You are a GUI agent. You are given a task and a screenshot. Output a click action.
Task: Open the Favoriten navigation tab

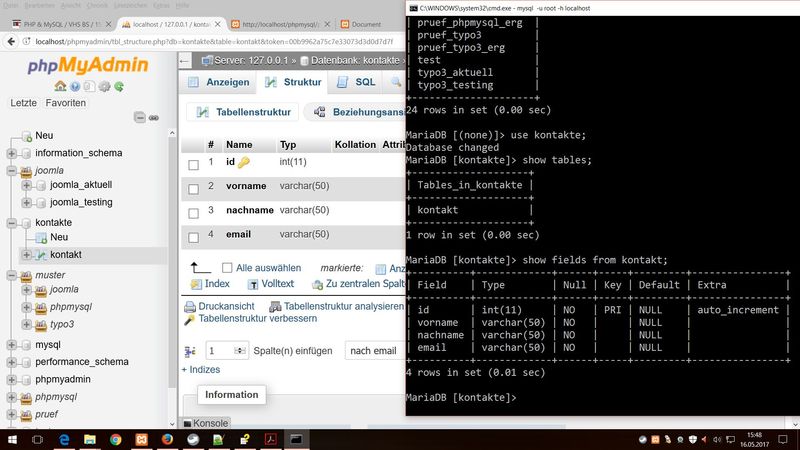tap(65, 103)
